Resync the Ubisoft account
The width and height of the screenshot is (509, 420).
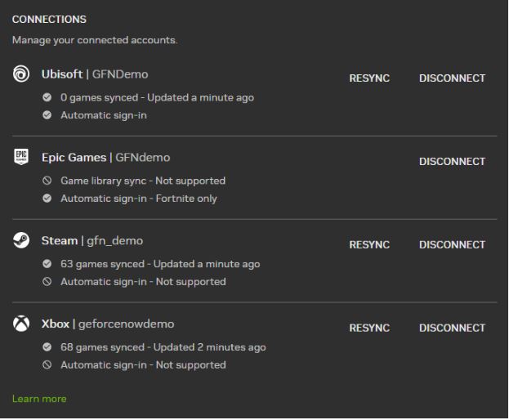click(x=369, y=78)
